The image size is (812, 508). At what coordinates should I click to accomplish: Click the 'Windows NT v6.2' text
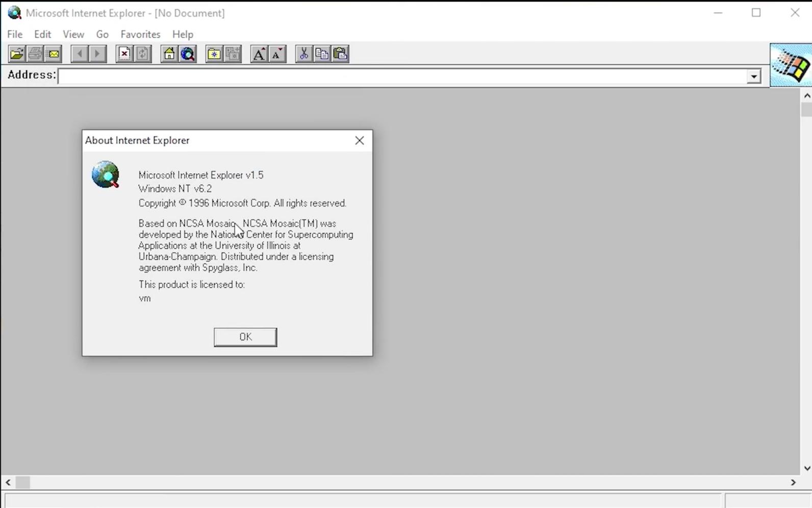175,189
